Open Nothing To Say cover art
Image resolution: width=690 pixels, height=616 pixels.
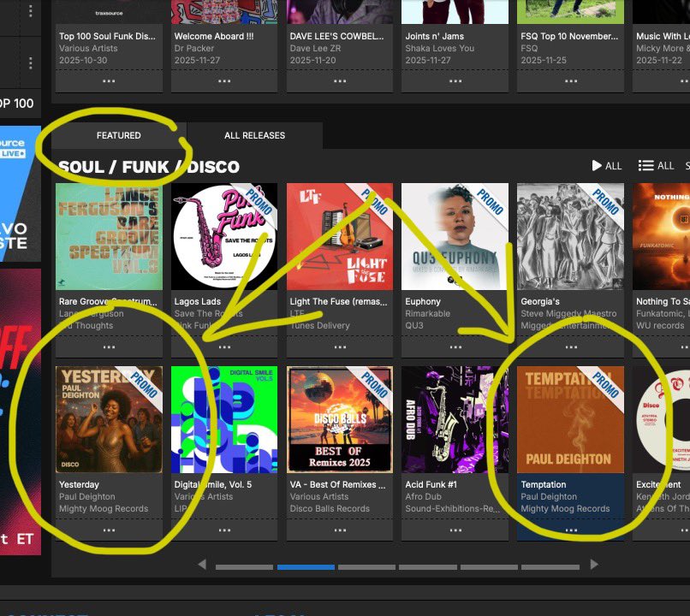click(x=661, y=236)
